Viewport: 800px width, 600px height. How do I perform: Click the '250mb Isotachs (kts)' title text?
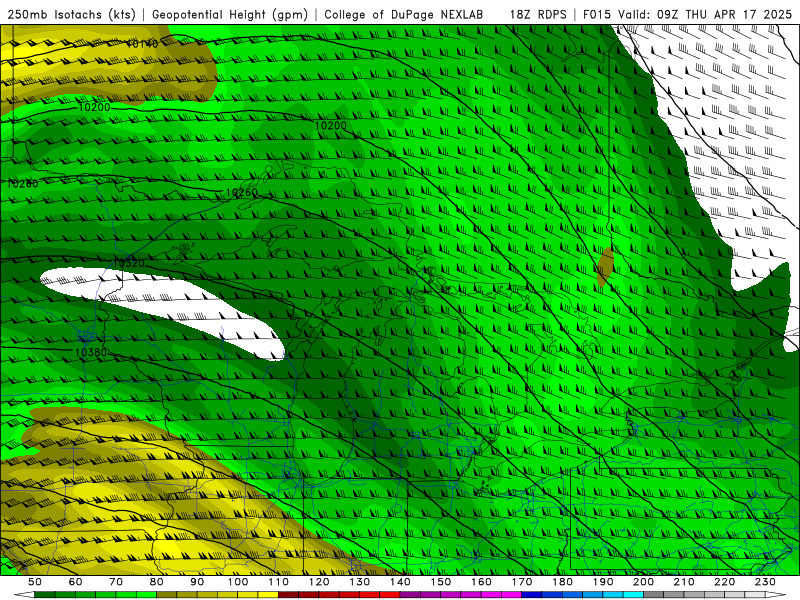click(71, 14)
